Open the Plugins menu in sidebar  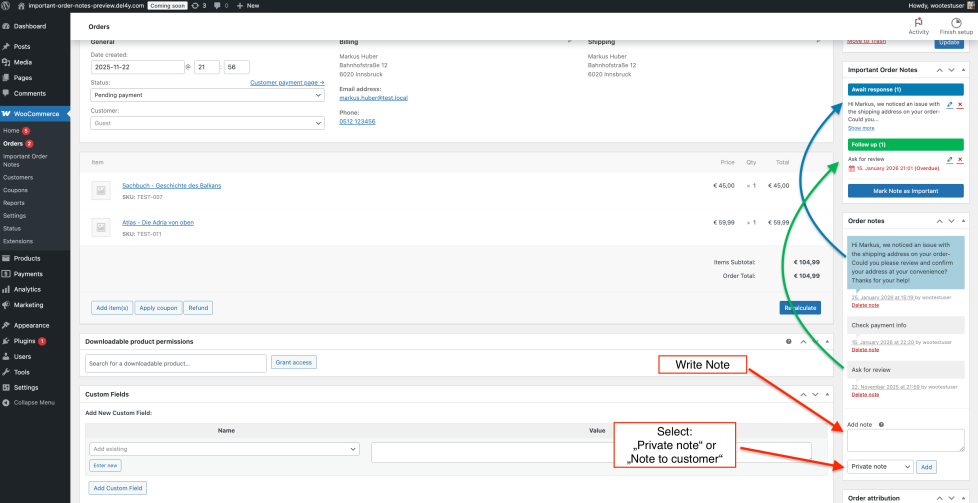[25, 341]
